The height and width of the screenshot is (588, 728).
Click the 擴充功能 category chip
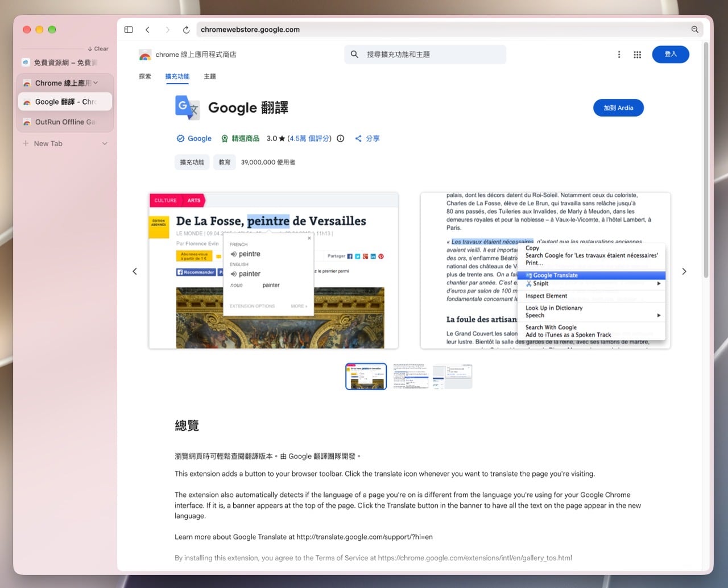click(x=192, y=162)
